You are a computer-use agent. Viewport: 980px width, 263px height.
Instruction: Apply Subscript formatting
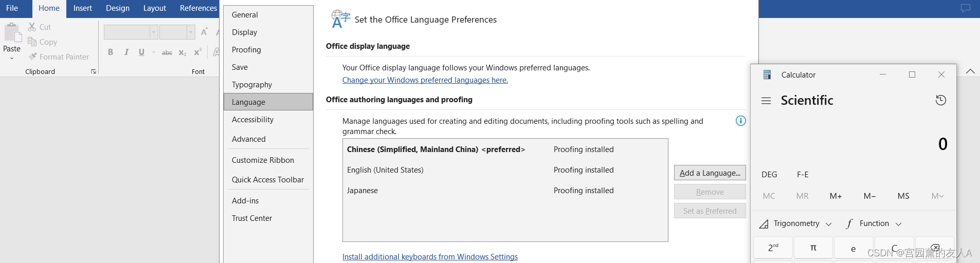pos(183,52)
